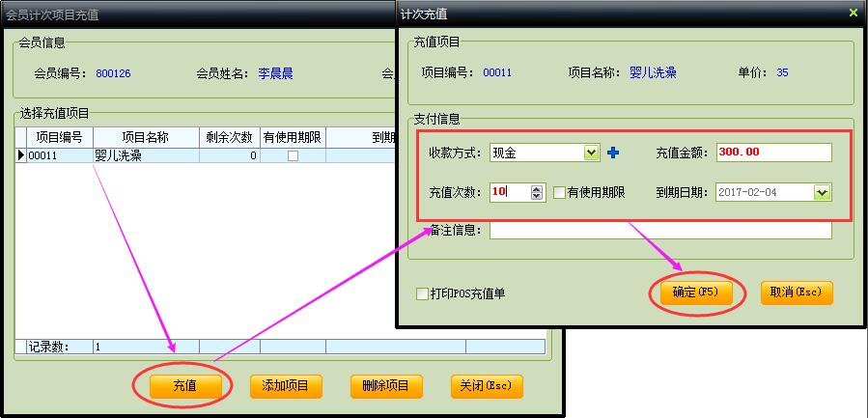Image resolution: width=868 pixels, height=418 pixels.
Task: Click the remaining count cell showing 0
Action: [229, 155]
